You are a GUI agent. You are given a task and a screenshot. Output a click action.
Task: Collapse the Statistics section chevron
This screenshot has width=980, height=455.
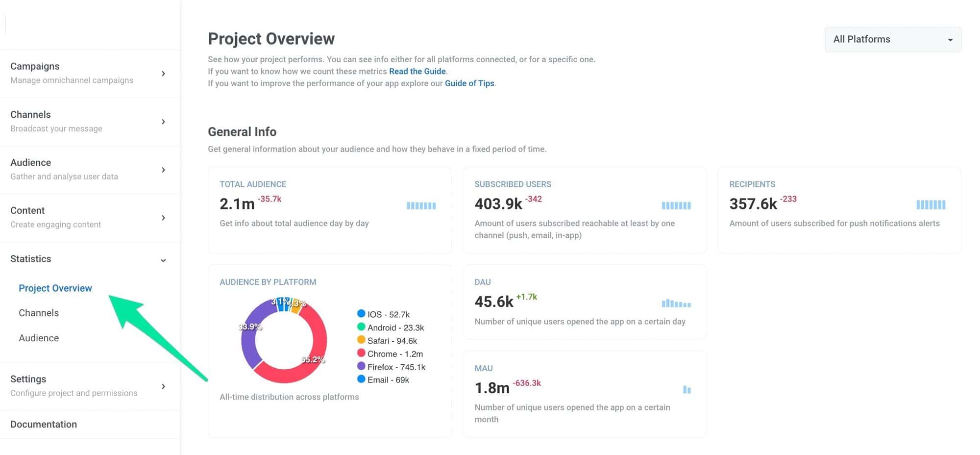tap(163, 260)
